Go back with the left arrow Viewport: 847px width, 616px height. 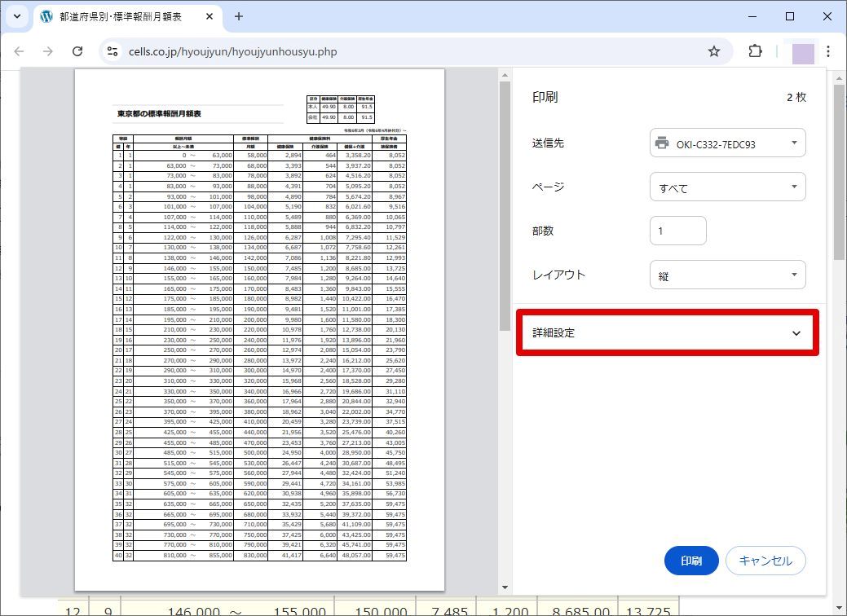[19, 51]
